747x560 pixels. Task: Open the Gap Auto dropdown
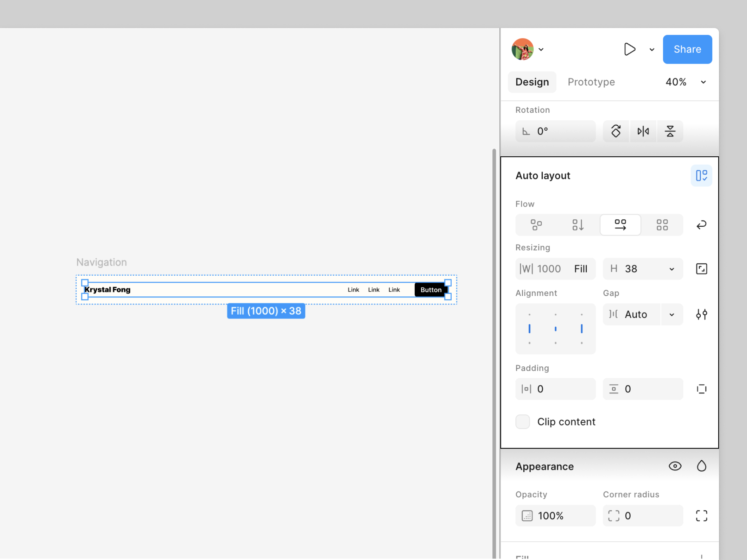672,314
